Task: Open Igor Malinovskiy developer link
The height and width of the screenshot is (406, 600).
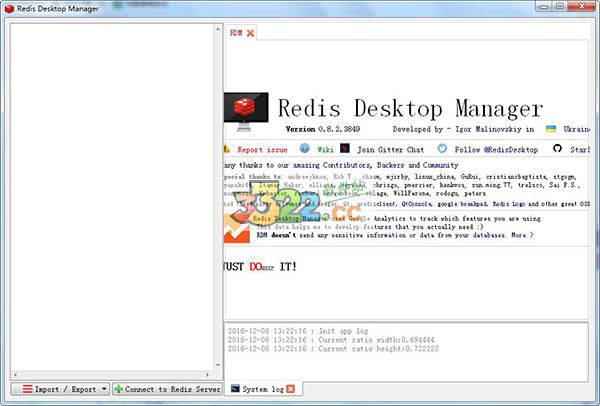Action: click(x=488, y=129)
